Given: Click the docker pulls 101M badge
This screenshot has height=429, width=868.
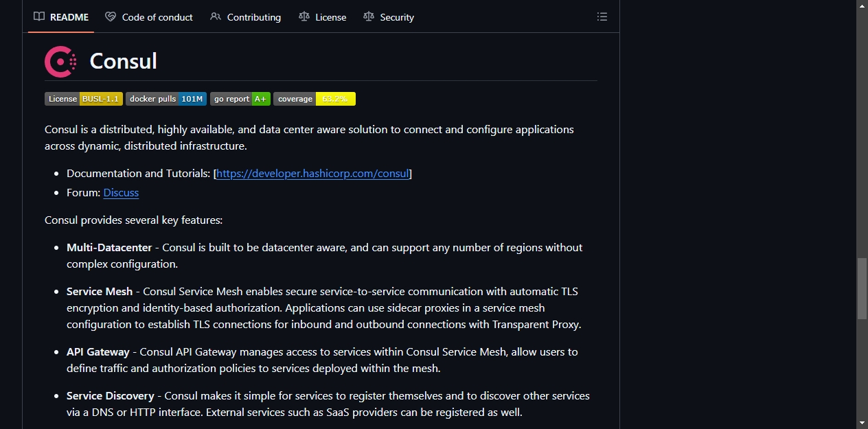Looking at the screenshot, I should [x=166, y=99].
